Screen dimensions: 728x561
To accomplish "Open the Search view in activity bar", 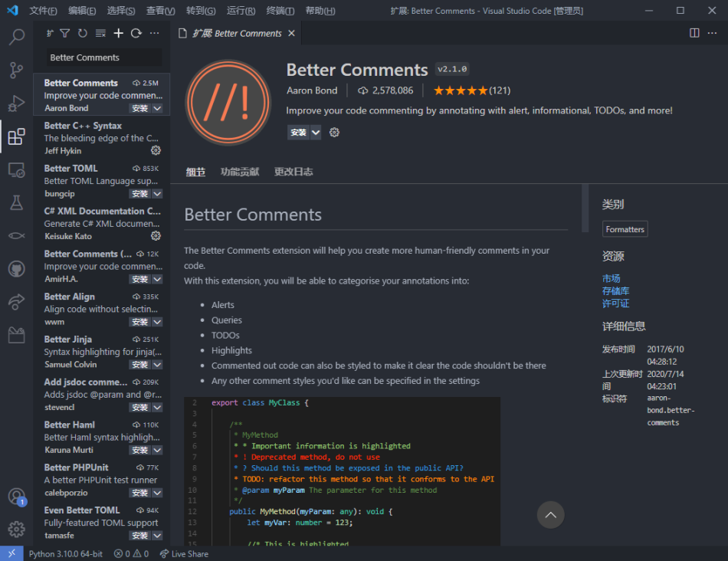I will [16, 37].
